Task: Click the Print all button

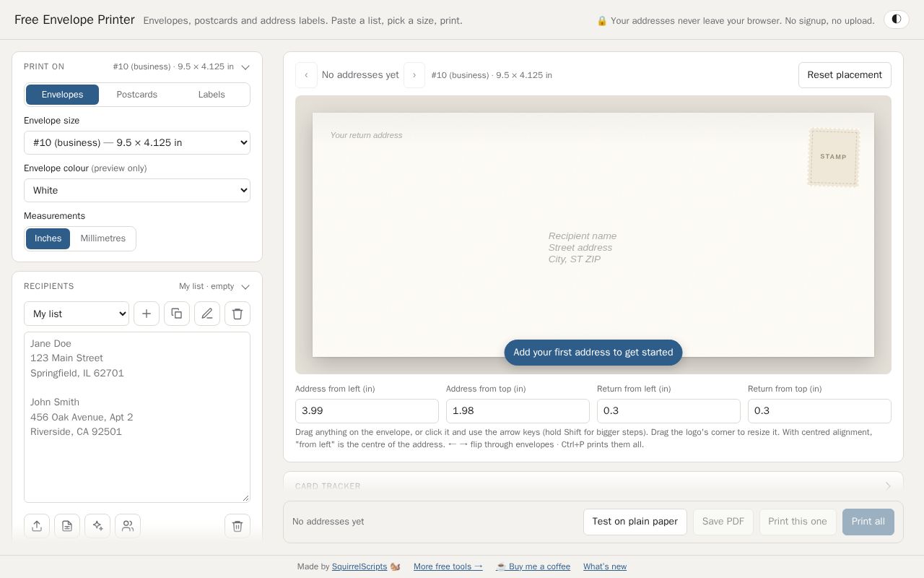Action: (x=868, y=522)
